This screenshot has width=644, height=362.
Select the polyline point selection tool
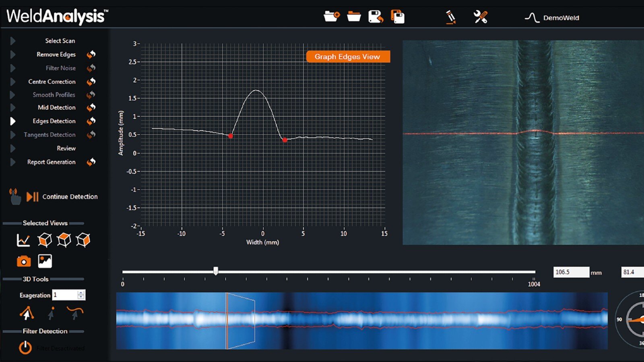27,313
